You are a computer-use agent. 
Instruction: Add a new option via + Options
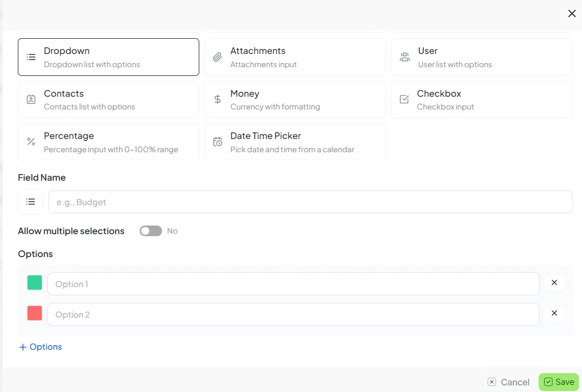[40, 347]
